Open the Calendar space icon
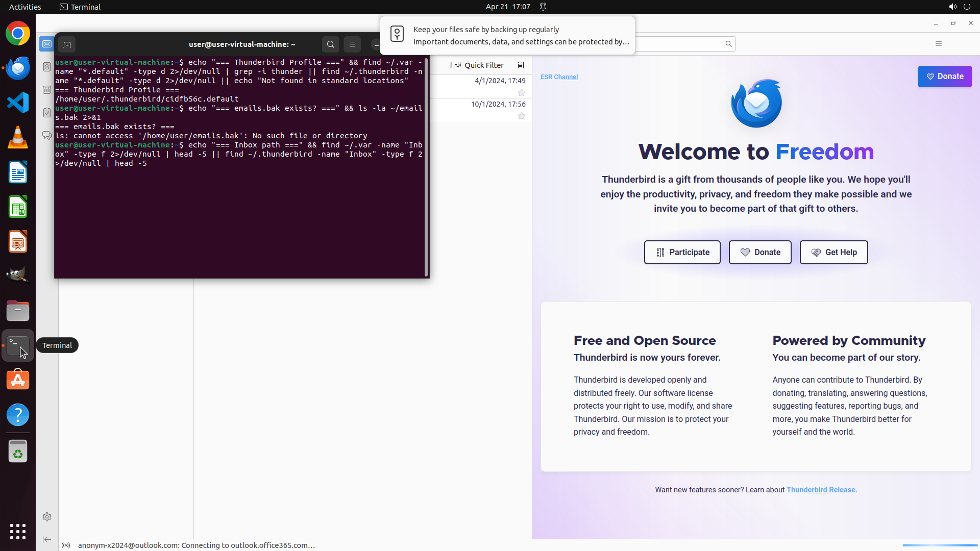The height and width of the screenshot is (551, 980). [x=46, y=90]
